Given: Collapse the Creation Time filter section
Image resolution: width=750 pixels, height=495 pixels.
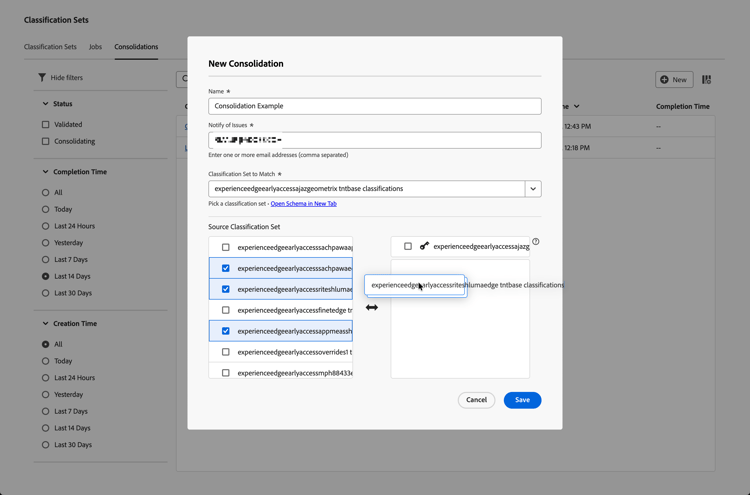Looking at the screenshot, I should 45,323.
